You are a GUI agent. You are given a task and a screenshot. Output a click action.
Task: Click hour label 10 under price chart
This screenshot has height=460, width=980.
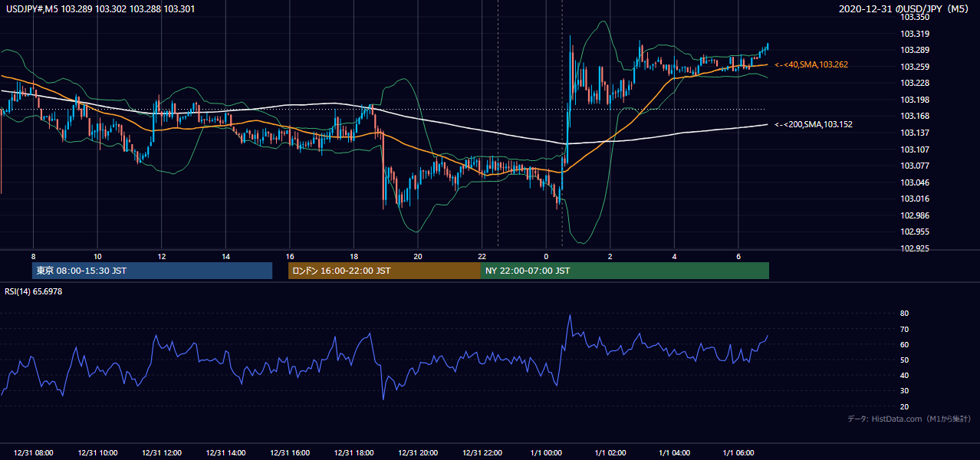97,256
